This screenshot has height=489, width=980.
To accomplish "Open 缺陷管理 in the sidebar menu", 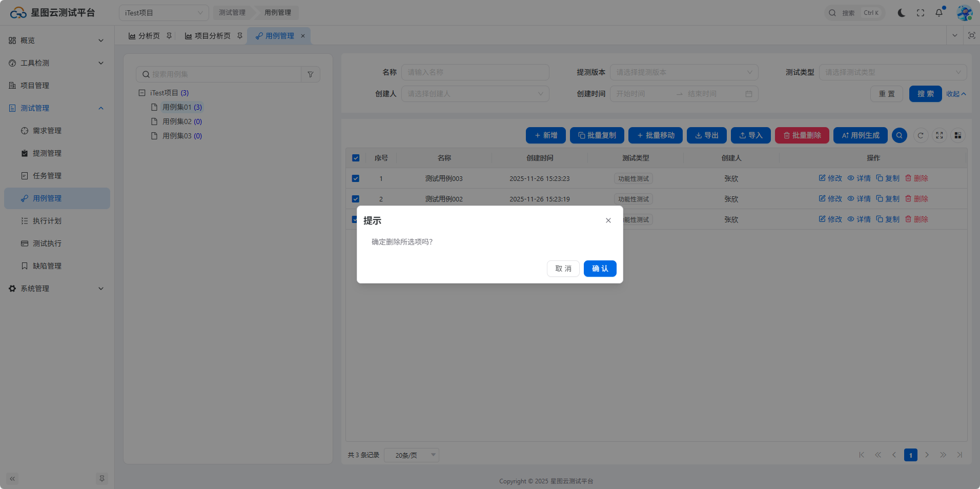I will tap(47, 266).
